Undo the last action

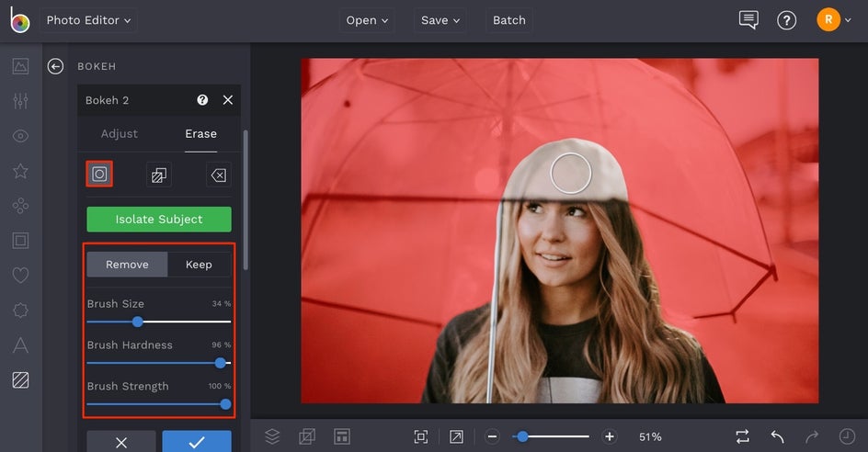coord(777,436)
